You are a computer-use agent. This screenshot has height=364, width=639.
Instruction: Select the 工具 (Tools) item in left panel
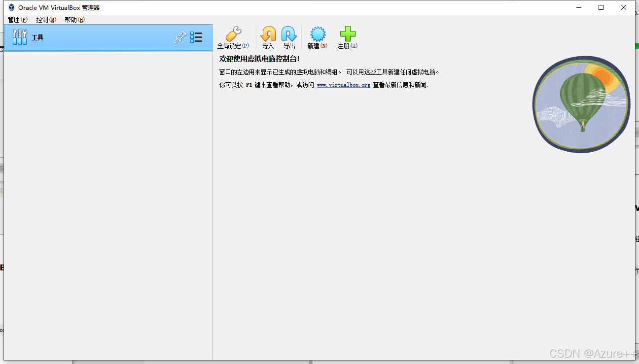[108, 37]
